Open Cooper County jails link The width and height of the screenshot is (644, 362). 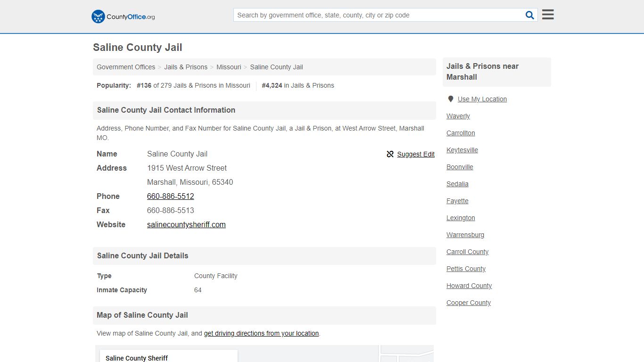[x=469, y=303]
